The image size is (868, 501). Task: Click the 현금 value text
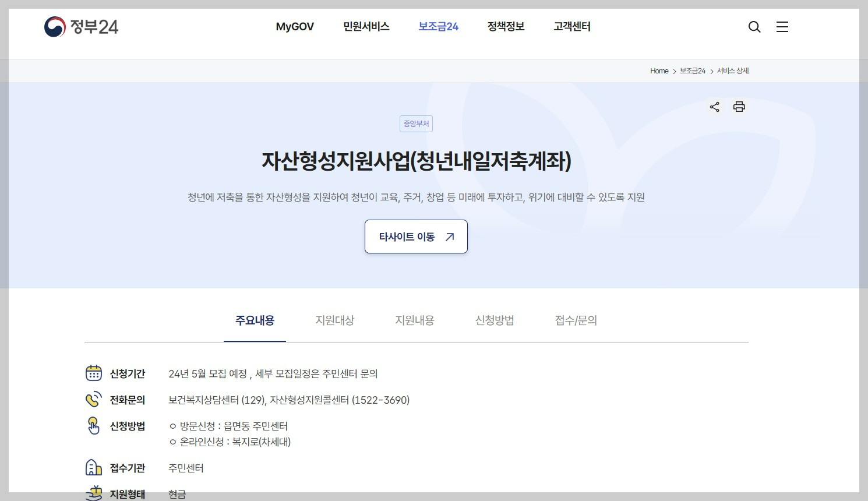177,495
